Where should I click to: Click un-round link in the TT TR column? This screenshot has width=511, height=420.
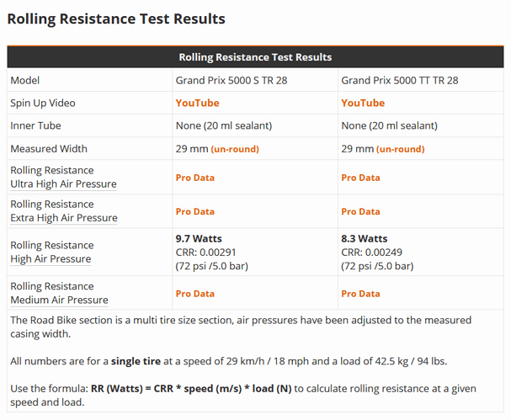point(400,149)
